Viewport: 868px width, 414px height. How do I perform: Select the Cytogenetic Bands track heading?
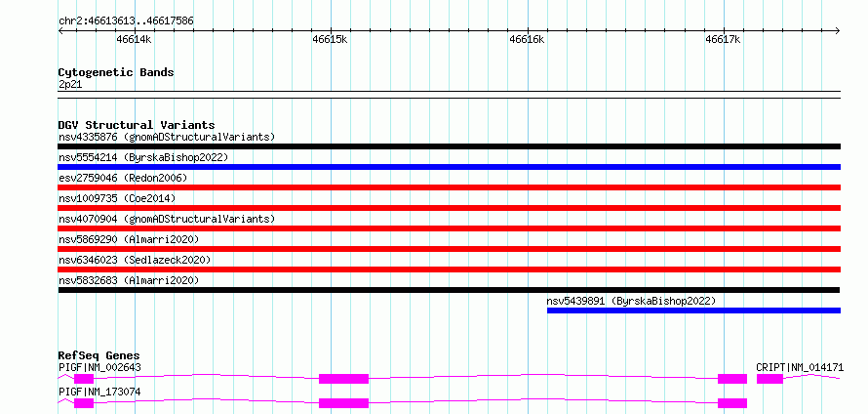pyautogui.click(x=116, y=72)
